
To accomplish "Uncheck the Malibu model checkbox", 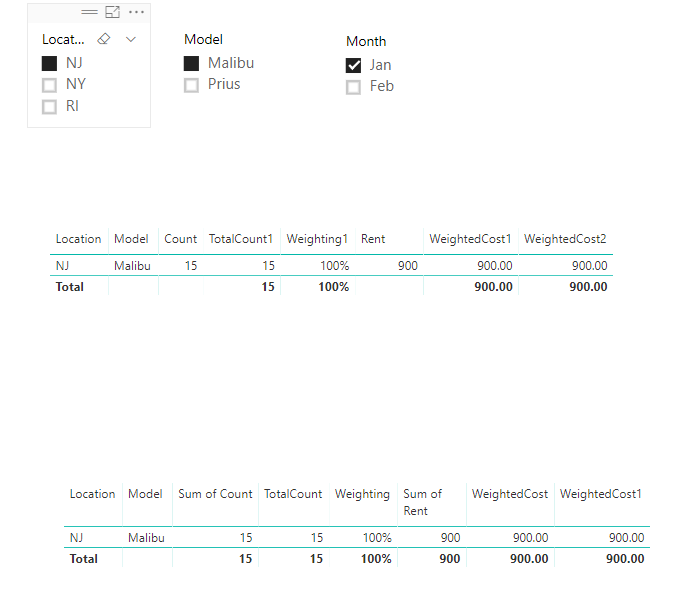I will (191, 63).
